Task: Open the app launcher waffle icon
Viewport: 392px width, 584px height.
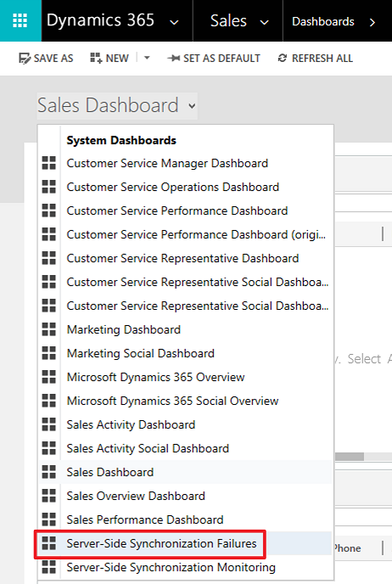Action: coord(20,20)
